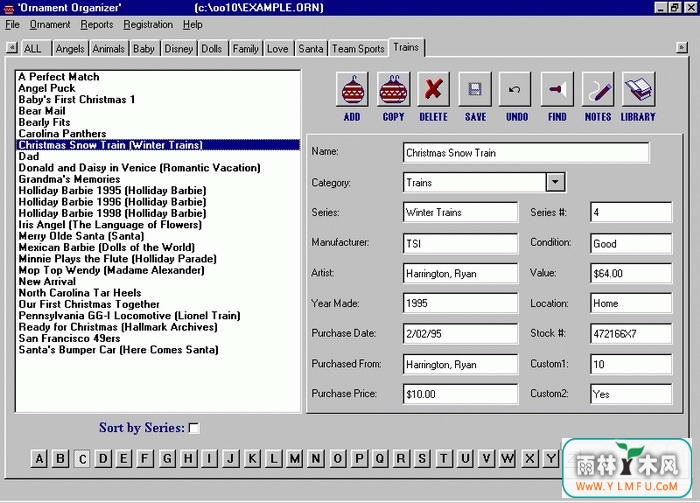Image resolution: width=700 pixels, height=503 pixels.
Task: Switch to the Dolls tab
Action: (x=212, y=49)
